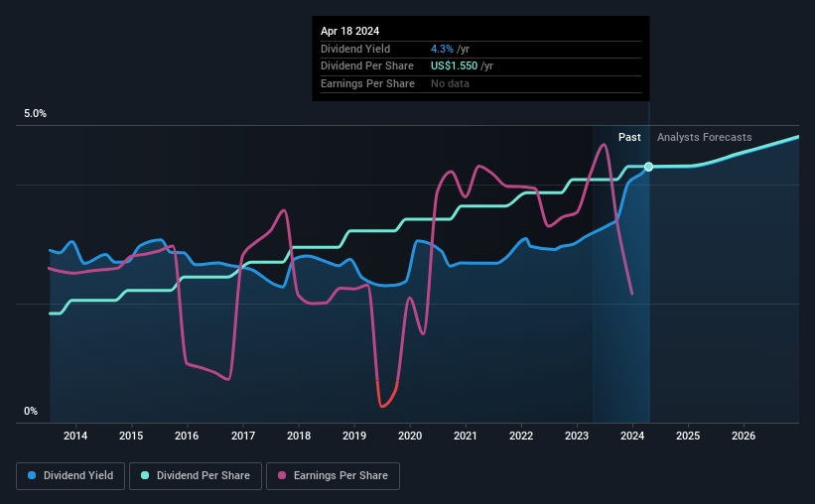Click the 2025 x-axis label
Image resolution: width=815 pixels, height=504 pixels.
(x=688, y=436)
